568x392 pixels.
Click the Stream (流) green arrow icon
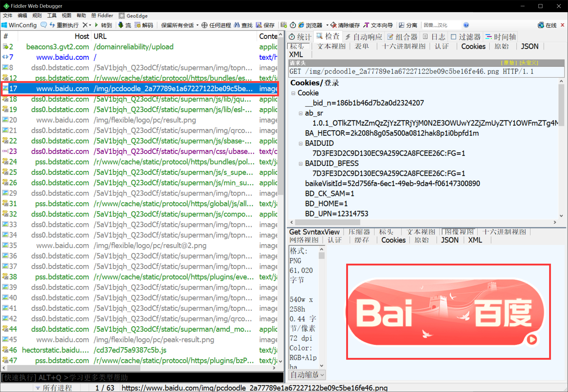[x=121, y=25]
